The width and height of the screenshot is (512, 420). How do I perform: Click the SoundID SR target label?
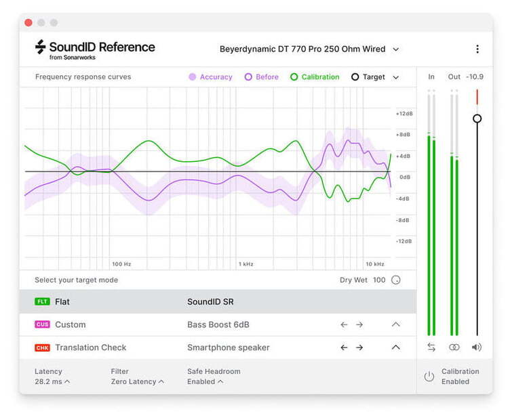click(x=210, y=302)
